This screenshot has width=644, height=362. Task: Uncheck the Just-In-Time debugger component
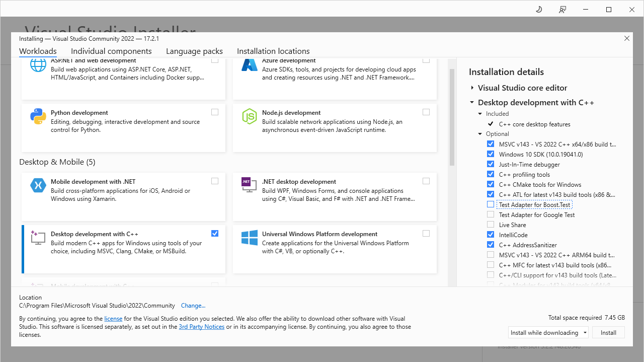click(x=491, y=164)
